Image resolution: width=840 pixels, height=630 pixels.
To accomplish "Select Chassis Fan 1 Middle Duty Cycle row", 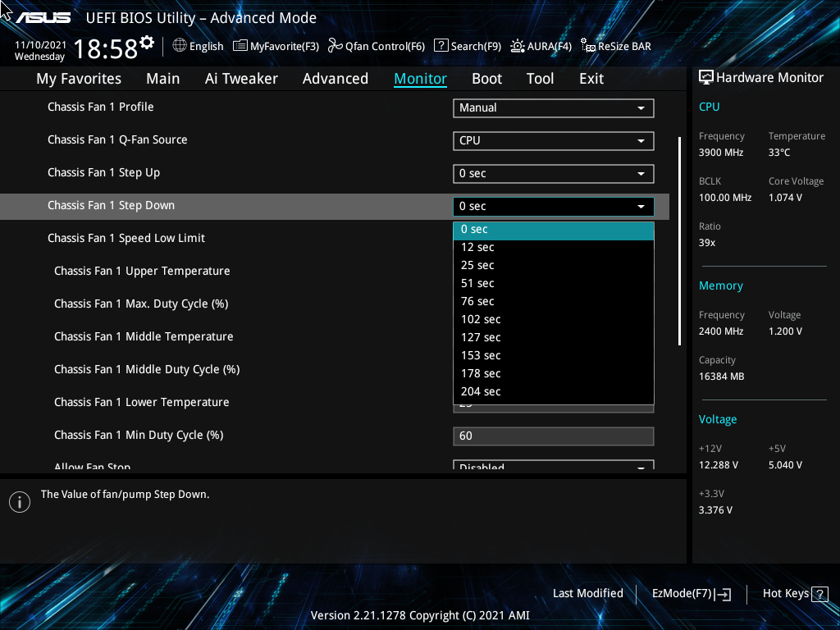I will click(147, 370).
